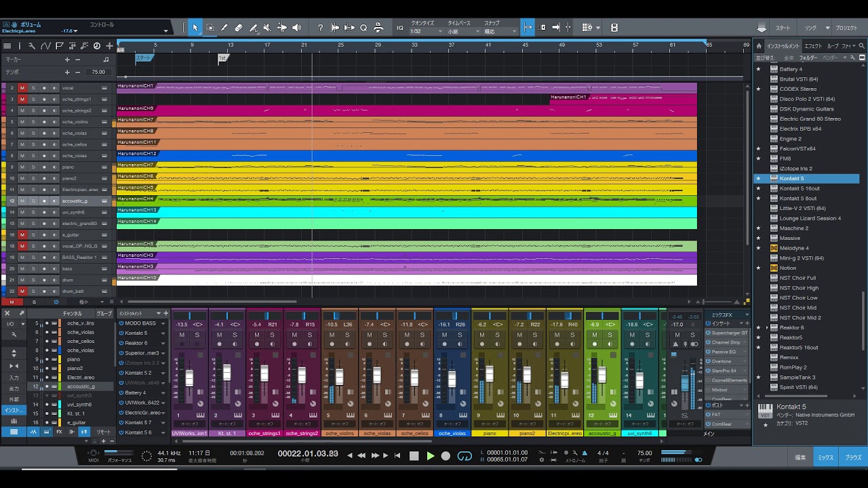
Task: Click the リモート button in mixer panel
Action: [103, 432]
